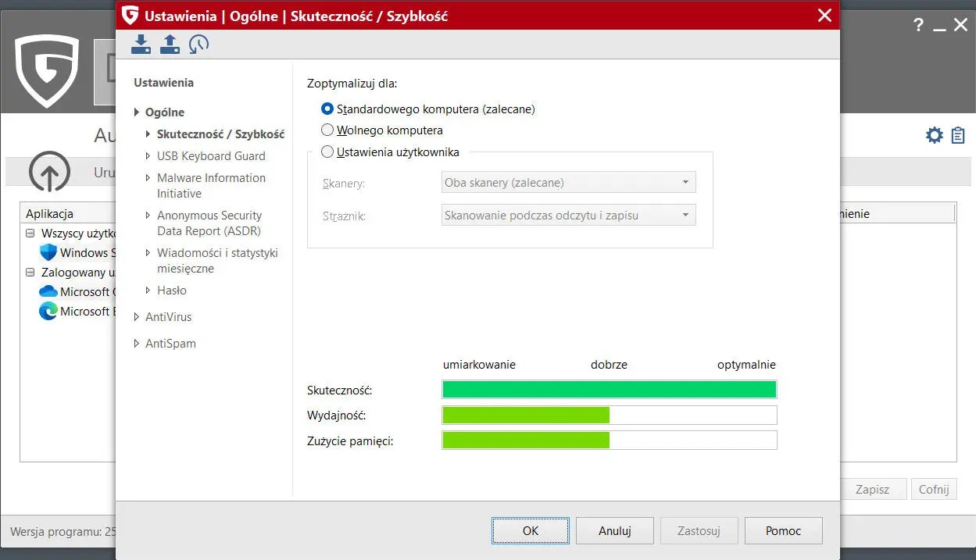Go to Hasło settings page
The height and width of the screenshot is (560, 976).
(x=171, y=291)
